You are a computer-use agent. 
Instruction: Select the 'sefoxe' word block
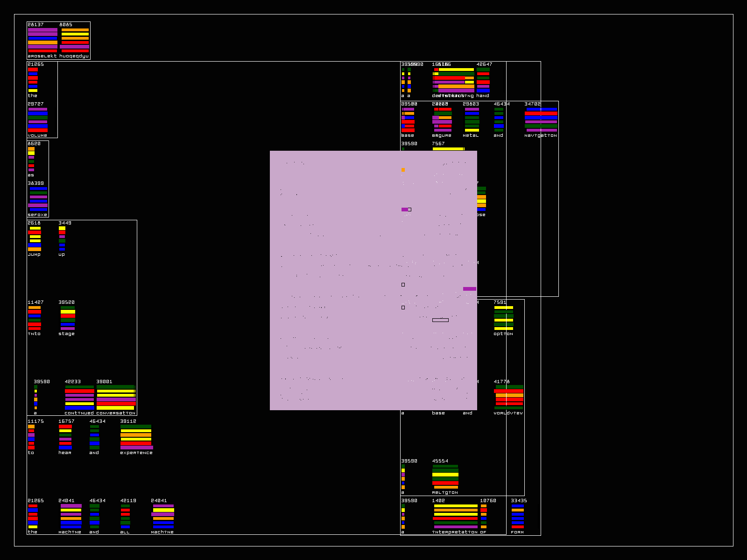[38, 199]
